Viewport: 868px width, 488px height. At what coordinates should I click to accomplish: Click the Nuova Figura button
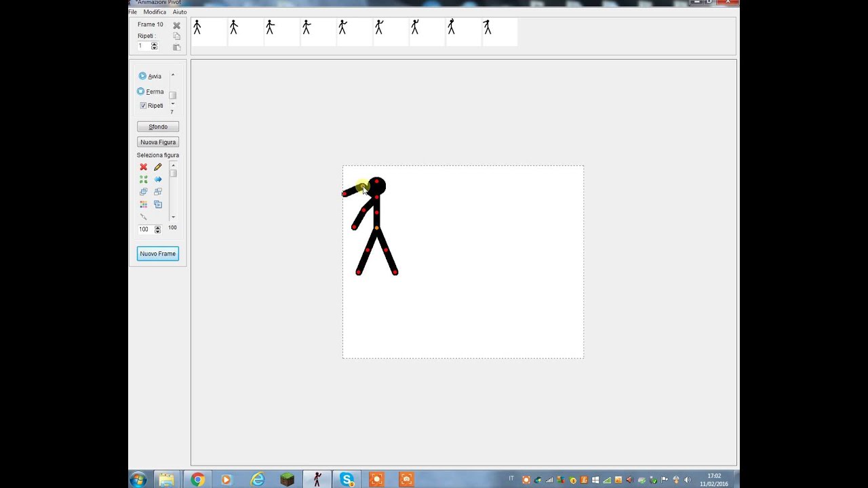click(158, 142)
